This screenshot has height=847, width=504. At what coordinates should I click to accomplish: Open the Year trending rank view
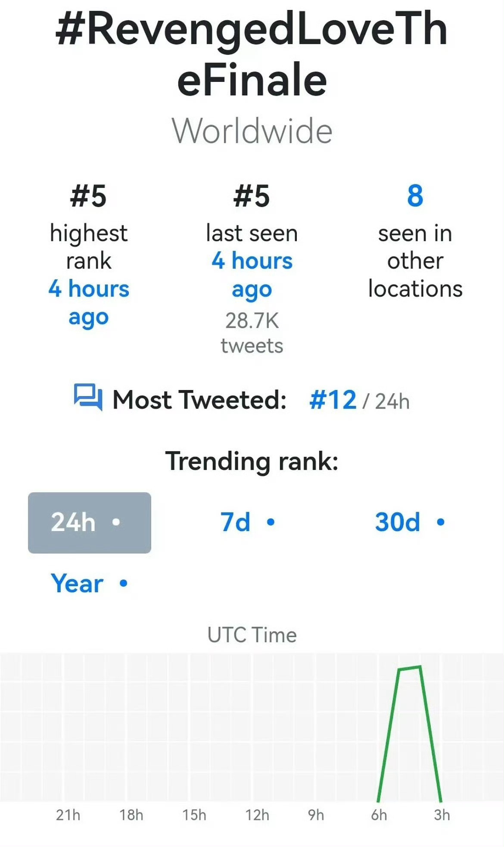pos(89,584)
